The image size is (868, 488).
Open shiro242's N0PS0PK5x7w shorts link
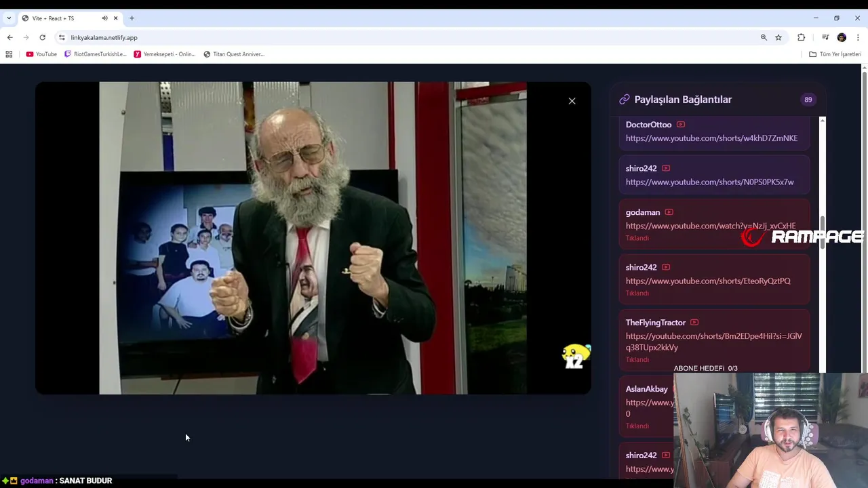(x=709, y=182)
